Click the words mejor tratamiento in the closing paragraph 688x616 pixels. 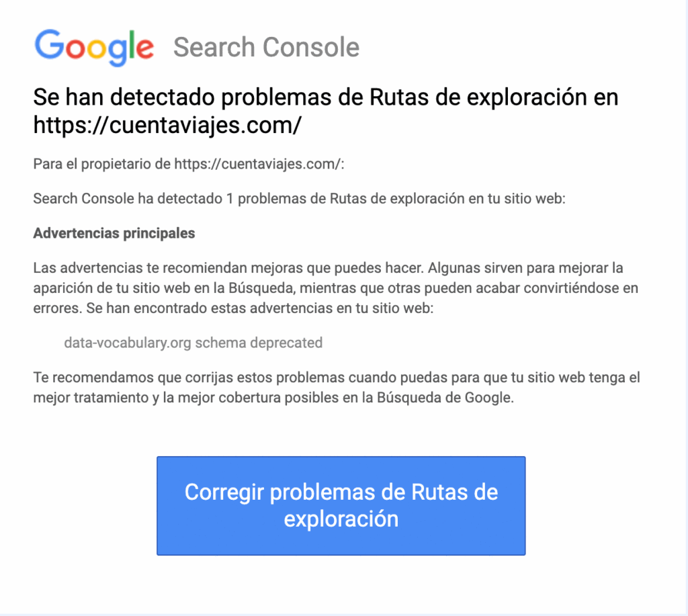pos(91,398)
